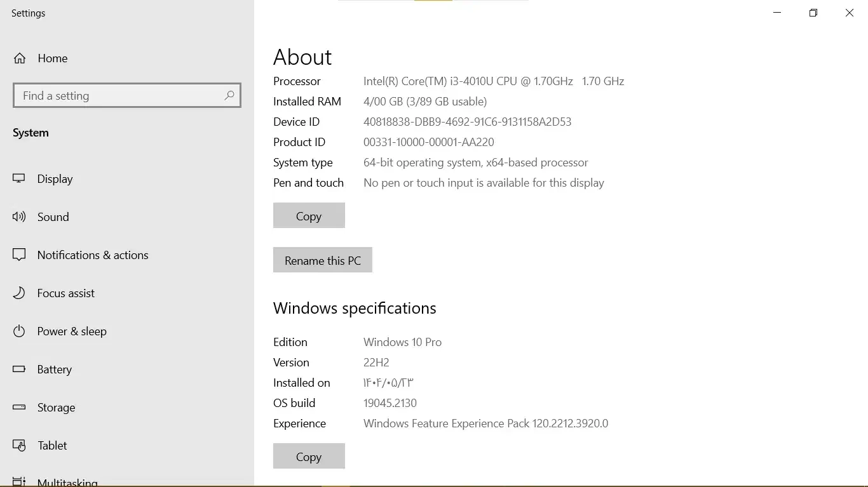Open the Sound settings label
The image size is (868, 487).
coord(53,217)
